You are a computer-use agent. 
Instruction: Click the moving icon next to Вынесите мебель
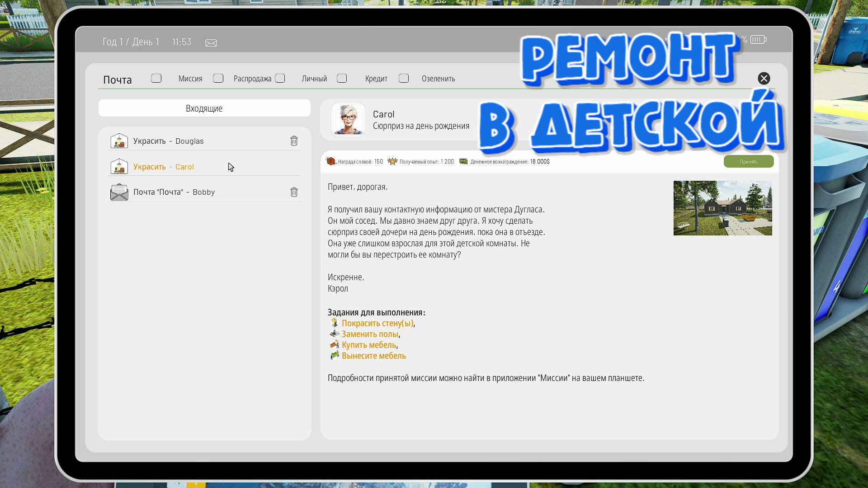(335, 356)
